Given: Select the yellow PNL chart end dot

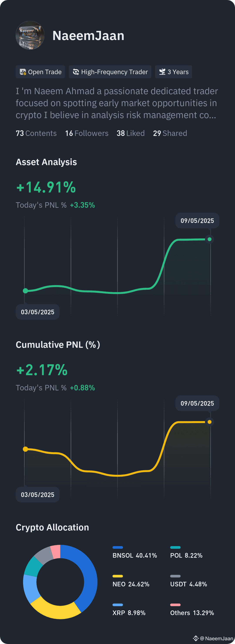Looking at the screenshot, I should pos(210,422).
